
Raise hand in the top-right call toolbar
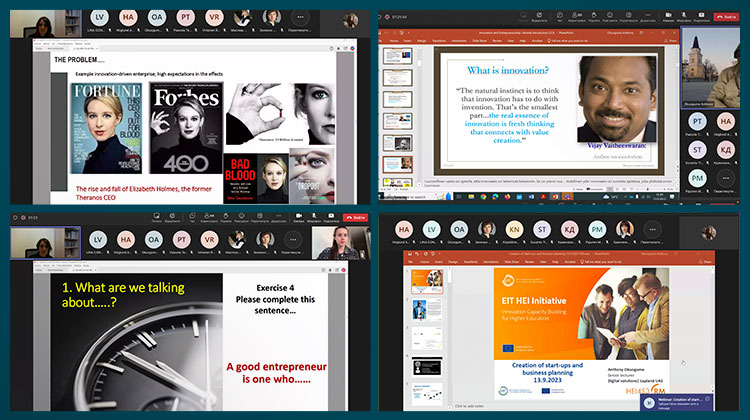coord(594,17)
